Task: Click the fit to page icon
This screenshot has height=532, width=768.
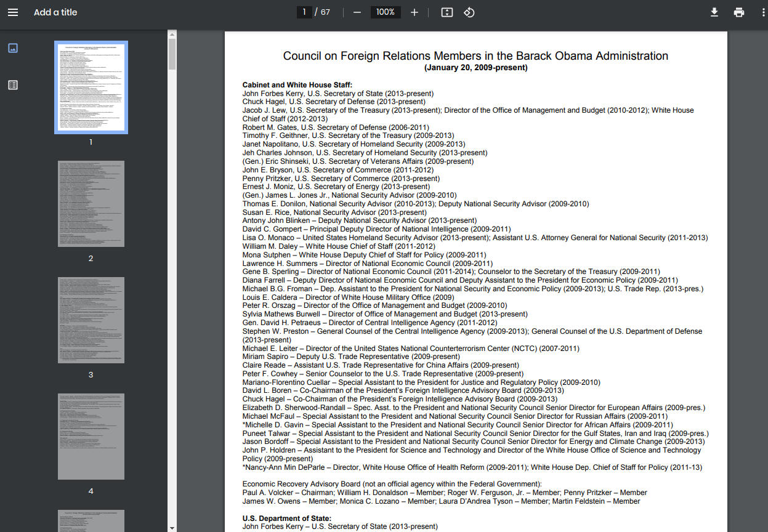Action: (447, 12)
